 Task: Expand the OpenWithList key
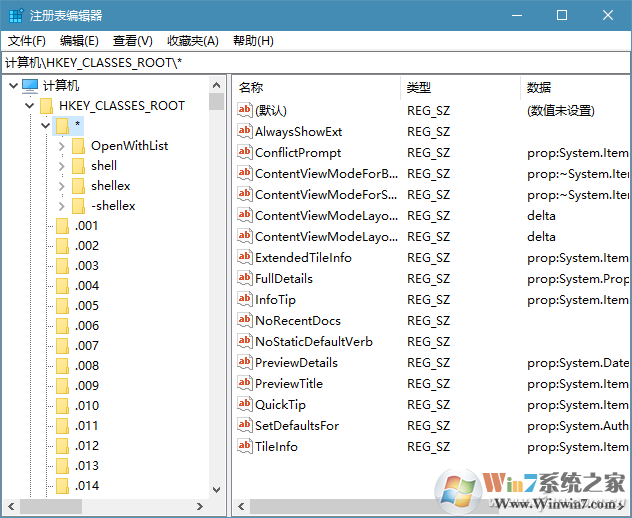(x=62, y=146)
